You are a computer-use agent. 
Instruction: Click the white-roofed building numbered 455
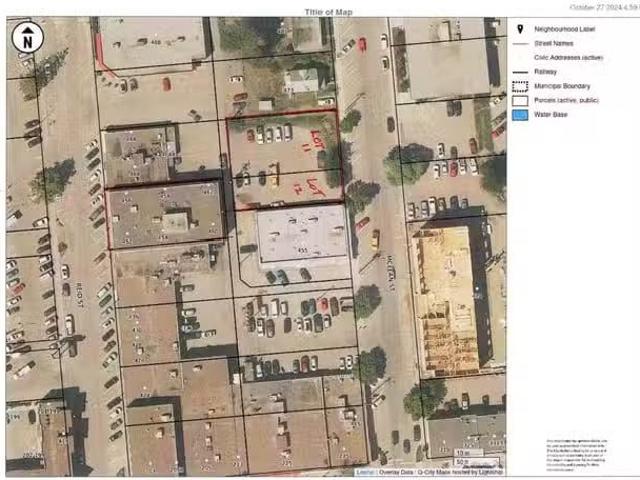tap(302, 234)
